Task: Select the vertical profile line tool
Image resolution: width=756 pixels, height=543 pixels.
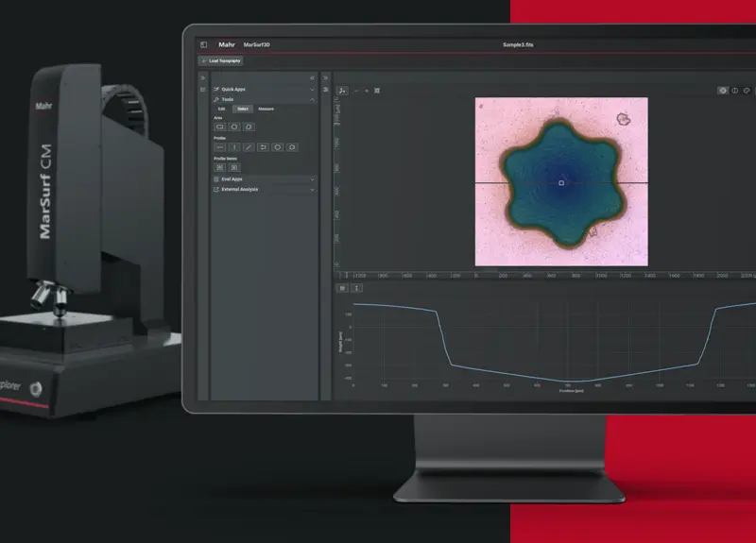Action: pos(234,147)
